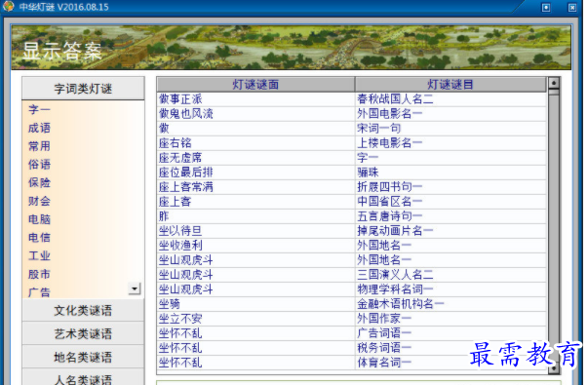Sort by the 灯谜谜面 column header

[255, 85]
